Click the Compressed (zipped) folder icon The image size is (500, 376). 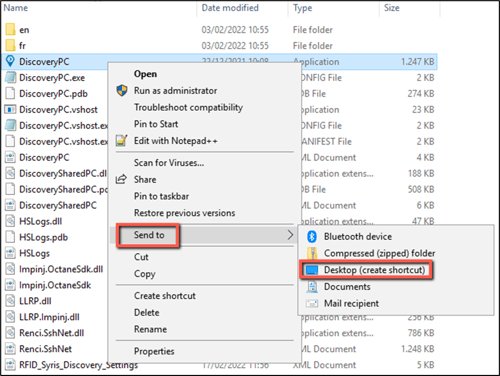point(312,253)
